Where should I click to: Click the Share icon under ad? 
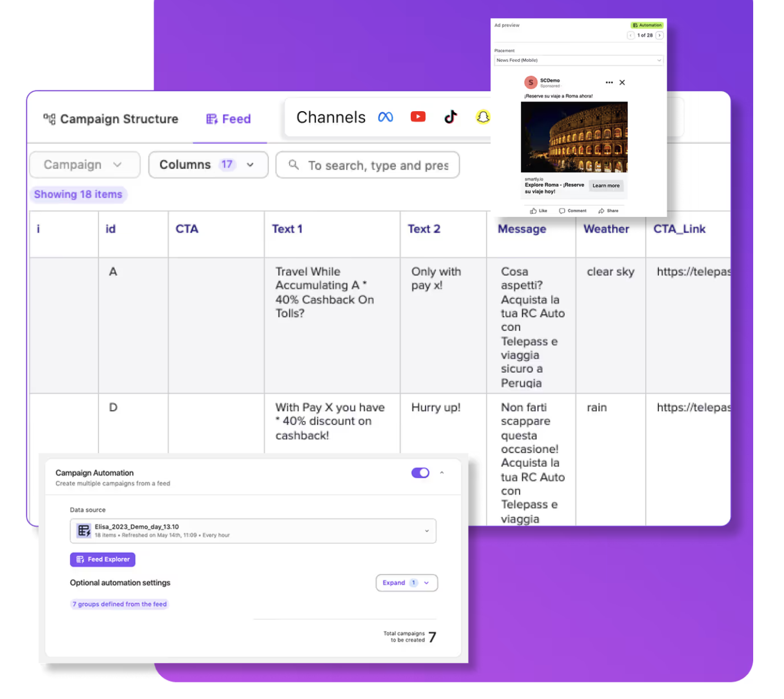click(x=601, y=211)
